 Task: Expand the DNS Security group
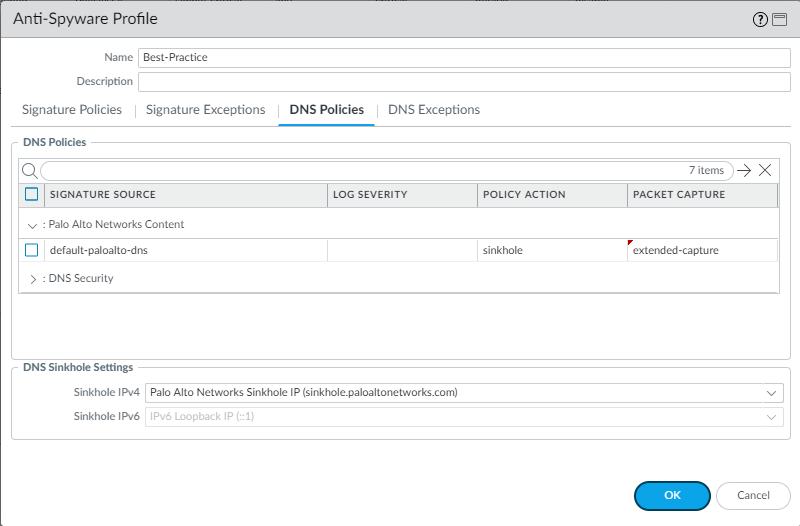[x=32, y=279]
